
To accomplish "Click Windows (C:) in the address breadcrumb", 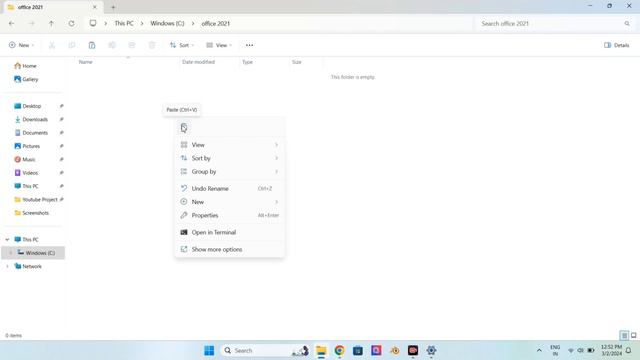I will point(167,24).
